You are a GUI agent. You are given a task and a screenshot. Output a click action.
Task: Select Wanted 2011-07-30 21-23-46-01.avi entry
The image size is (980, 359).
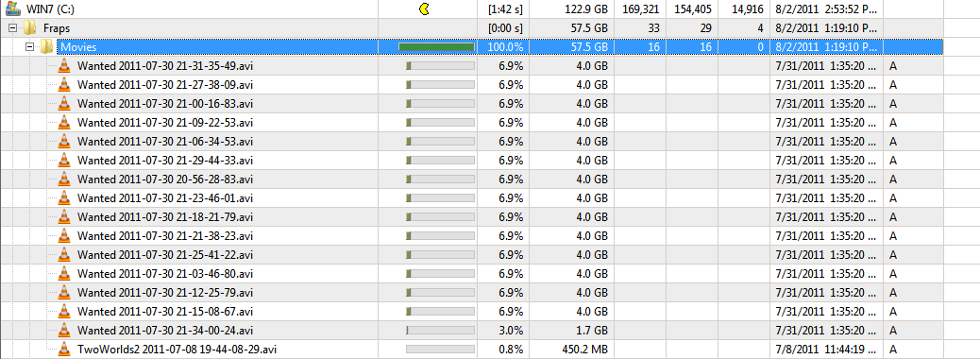click(165, 197)
